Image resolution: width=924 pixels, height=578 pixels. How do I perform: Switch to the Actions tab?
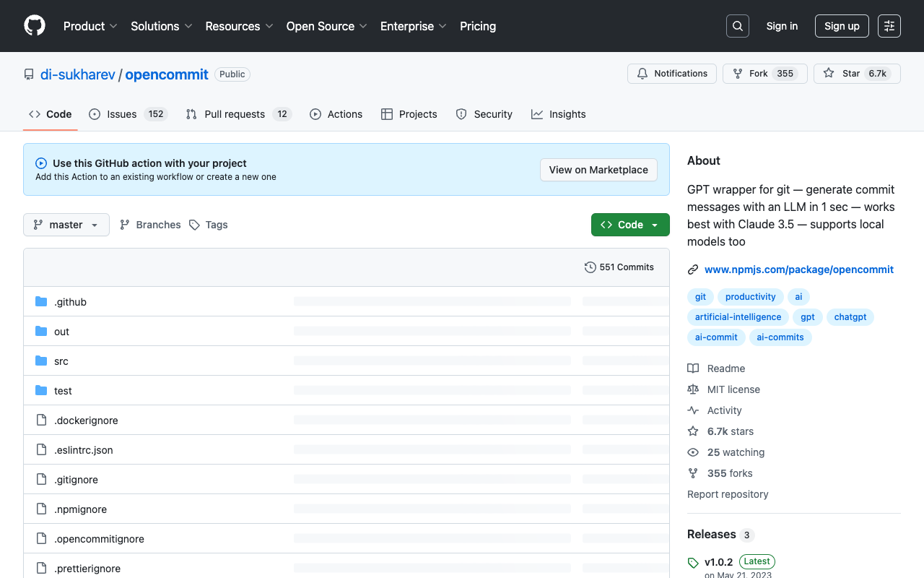336,114
